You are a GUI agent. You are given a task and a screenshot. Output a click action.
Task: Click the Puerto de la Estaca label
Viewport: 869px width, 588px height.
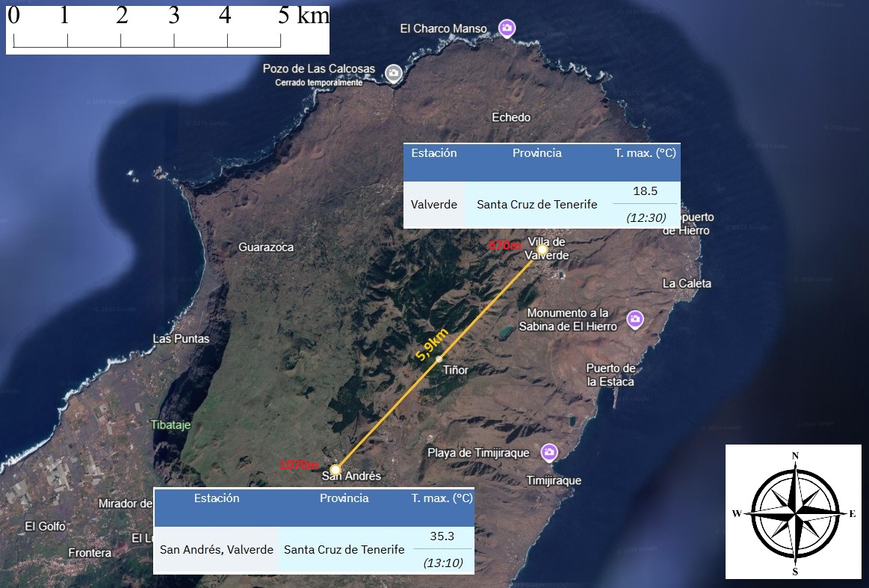click(610, 374)
